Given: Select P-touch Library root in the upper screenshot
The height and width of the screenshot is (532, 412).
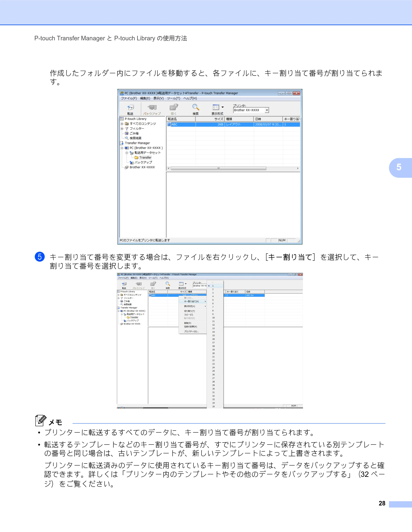Looking at the screenshot, I should tap(133, 119).
